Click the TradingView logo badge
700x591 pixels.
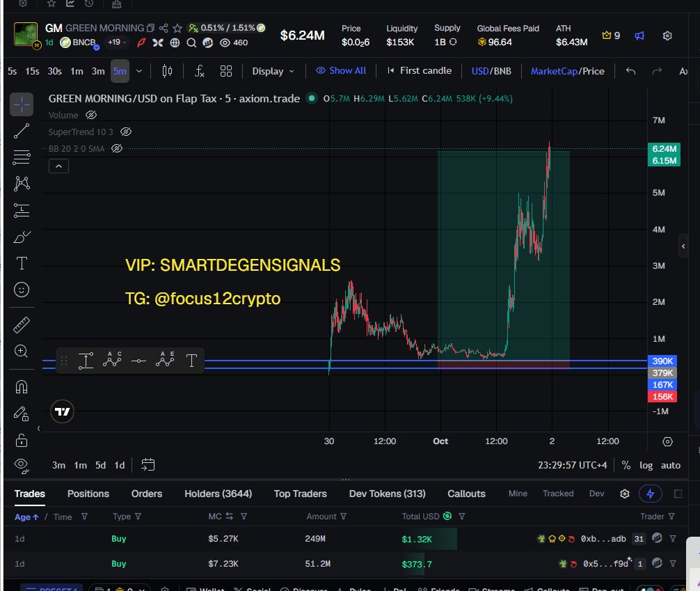[x=62, y=411]
